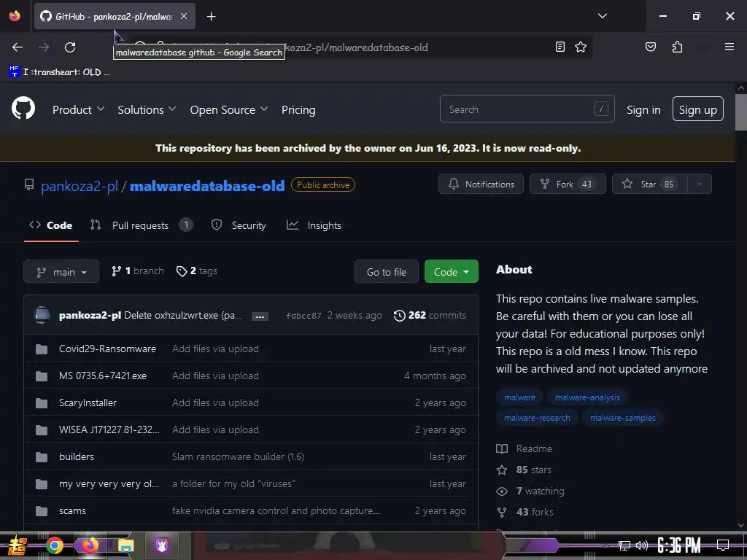This screenshot has width=747, height=560.
Task: Click the malware topic tag
Action: pos(519,397)
